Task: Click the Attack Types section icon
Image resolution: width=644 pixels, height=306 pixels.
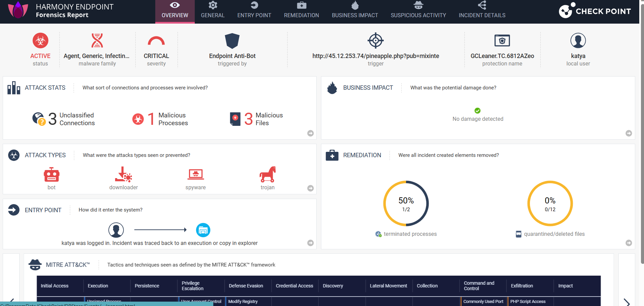Action: (x=14, y=155)
